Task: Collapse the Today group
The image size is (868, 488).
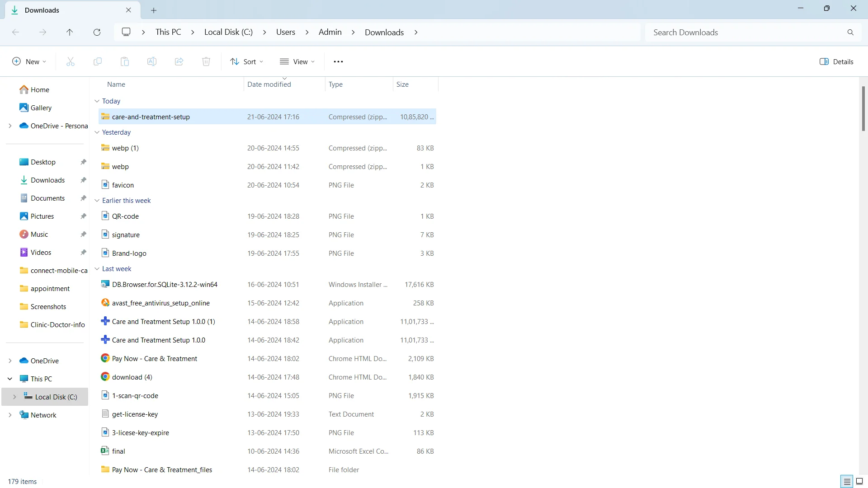Action: 97,101
